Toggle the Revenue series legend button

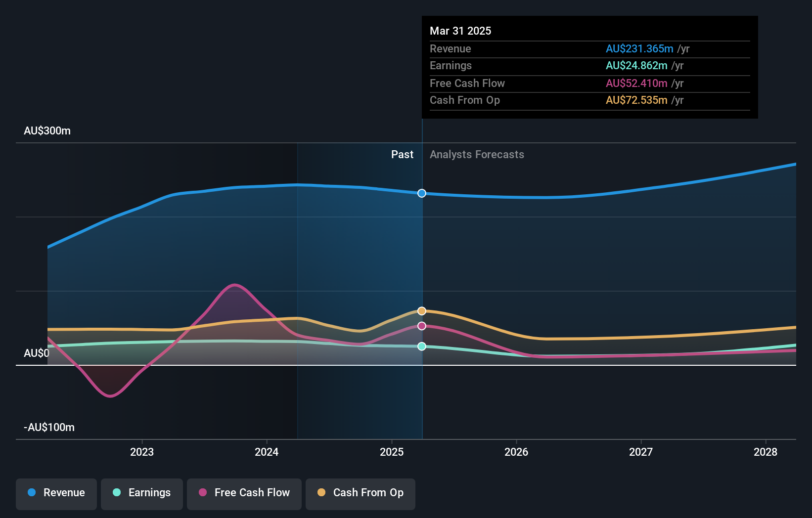(x=56, y=494)
